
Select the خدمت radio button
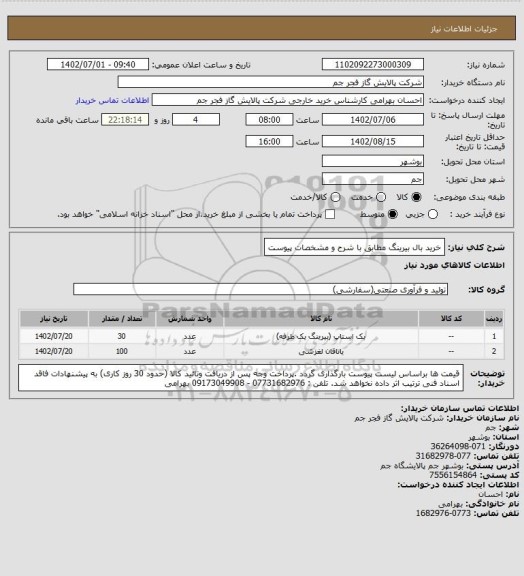coord(381,197)
